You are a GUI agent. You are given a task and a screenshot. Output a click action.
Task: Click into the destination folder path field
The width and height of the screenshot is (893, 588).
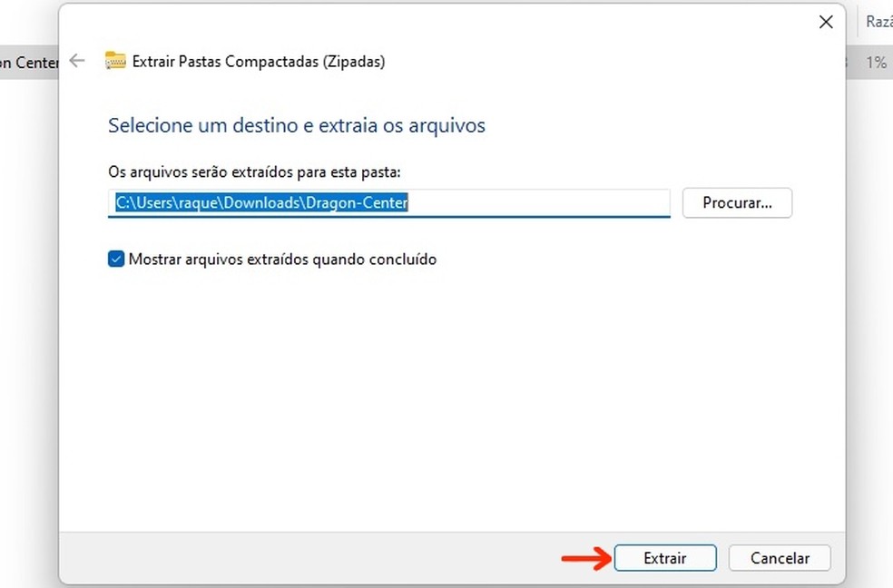[545, 203]
